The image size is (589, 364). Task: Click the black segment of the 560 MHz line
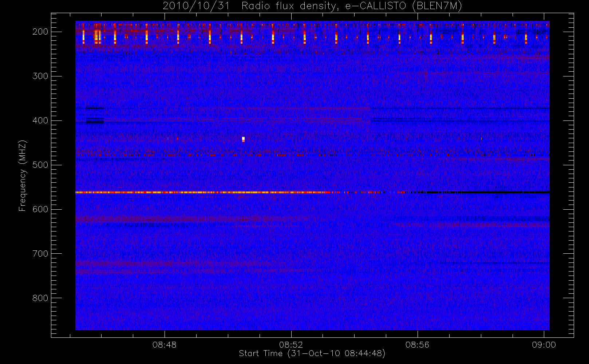coord(488,192)
